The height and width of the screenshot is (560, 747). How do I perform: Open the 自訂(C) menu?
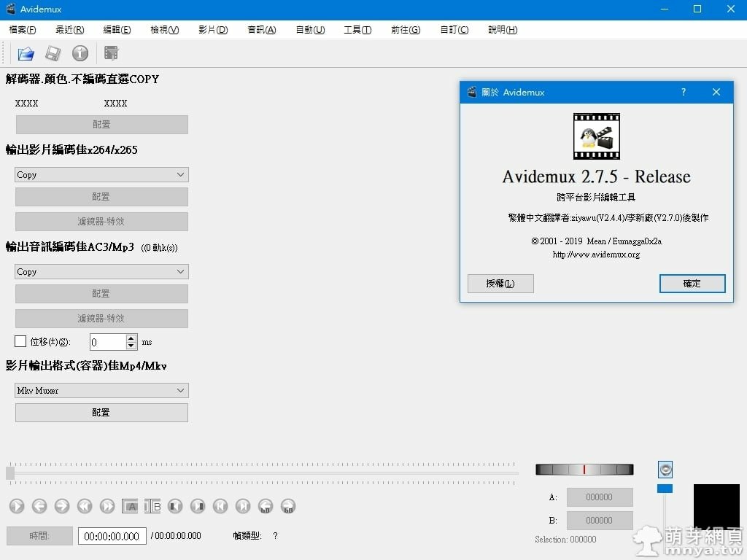pyautogui.click(x=454, y=29)
